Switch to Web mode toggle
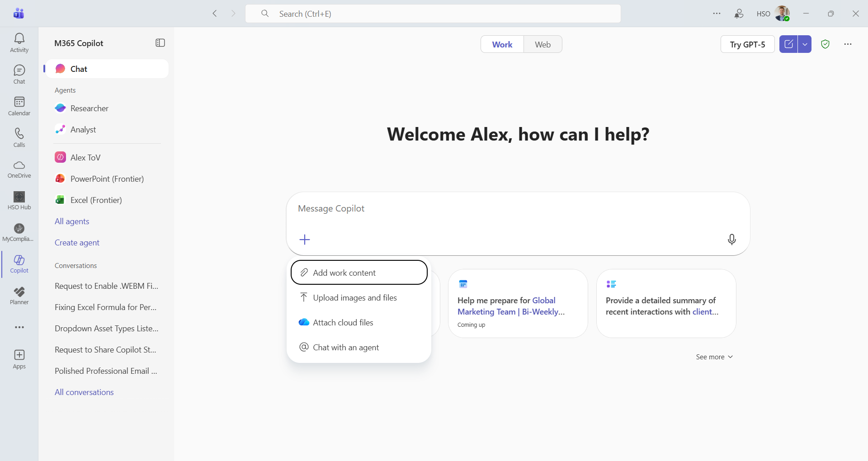The height and width of the screenshot is (461, 868). pyautogui.click(x=542, y=44)
